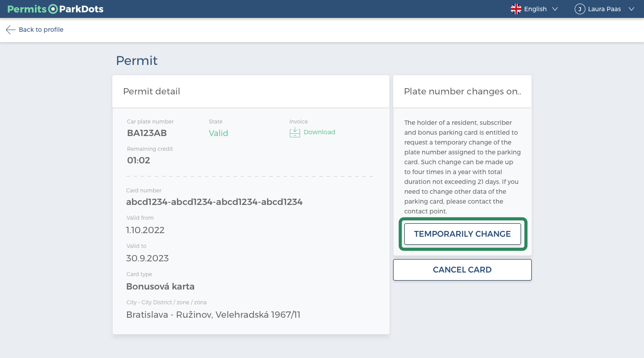Click the CANCEL CARD button
The height and width of the screenshot is (358, 644).
(462, 270)
